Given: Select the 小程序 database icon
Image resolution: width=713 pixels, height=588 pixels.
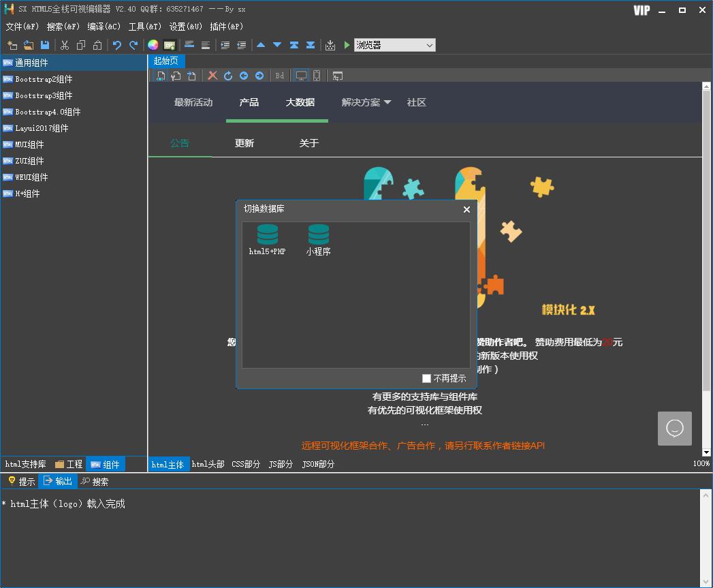Looking at the screenshot, I should point(318,235).
